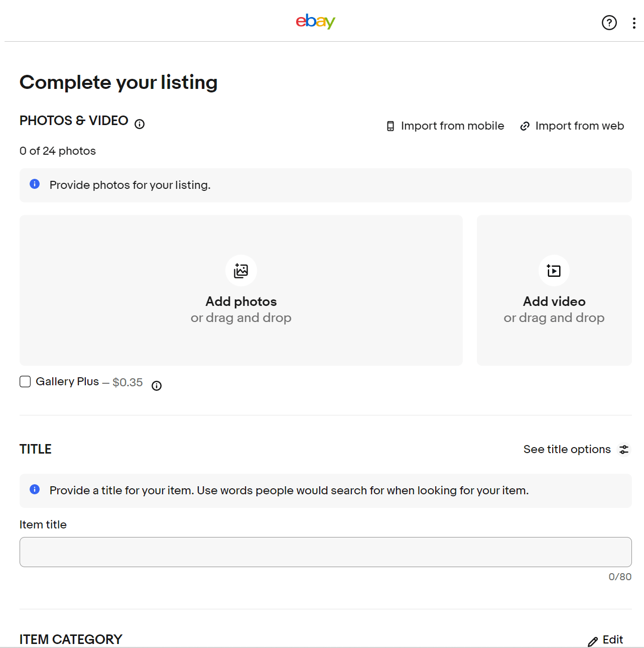Open the three-dot overflow menu

click(633, 23)
